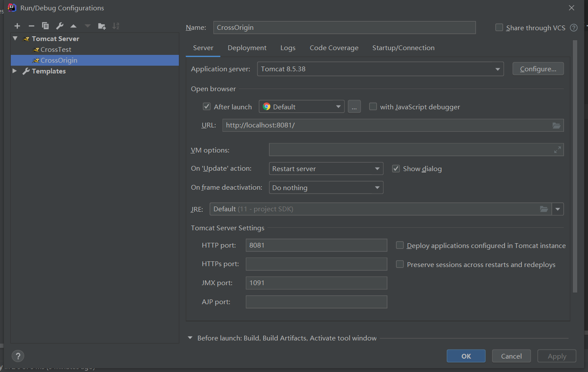Expand the VM options field with the arrows icon
588x372 pixels.
click(x=558, y=150)
